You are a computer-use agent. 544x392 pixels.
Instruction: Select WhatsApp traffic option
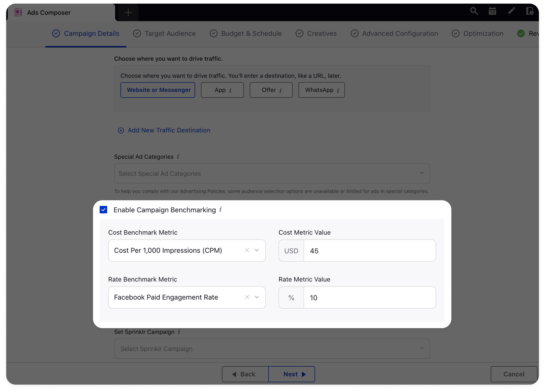coord(321,90)
